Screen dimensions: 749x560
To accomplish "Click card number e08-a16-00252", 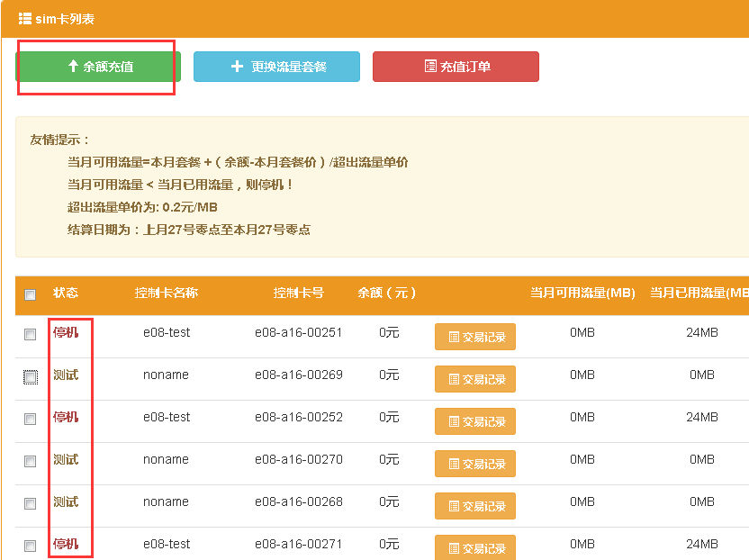I will (299, 417).
